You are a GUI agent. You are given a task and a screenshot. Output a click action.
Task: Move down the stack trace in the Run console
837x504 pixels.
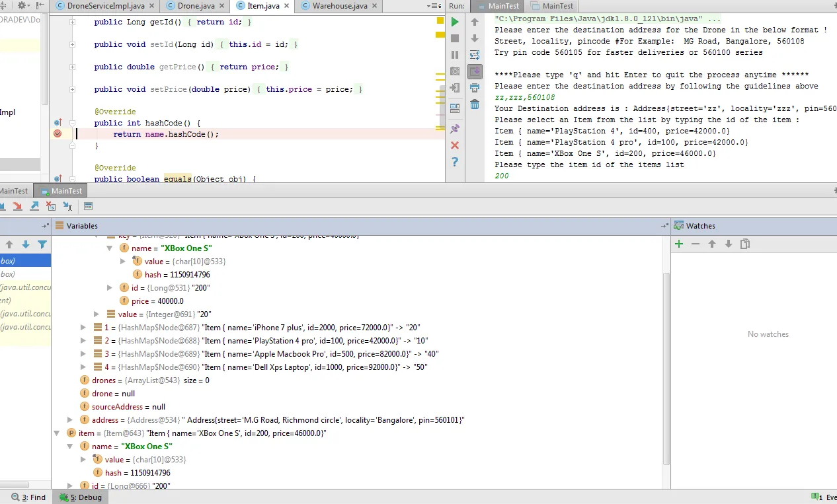[475, 38]
